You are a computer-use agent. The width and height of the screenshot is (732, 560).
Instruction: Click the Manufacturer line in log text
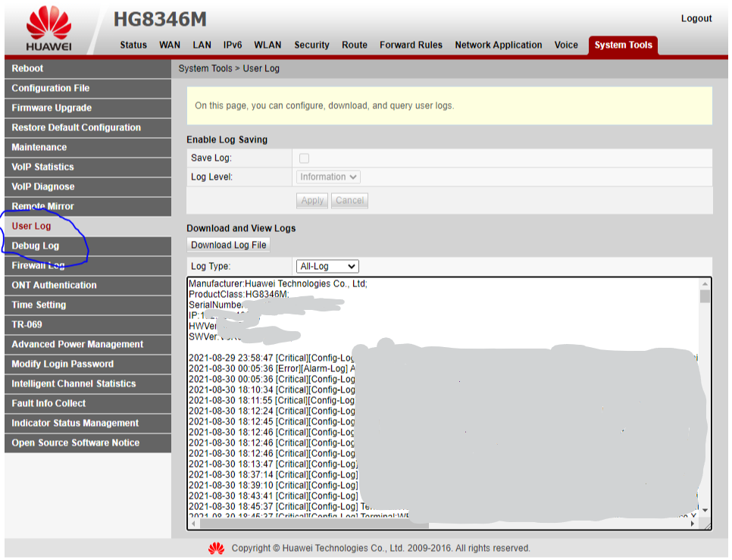tap(278, 283)
